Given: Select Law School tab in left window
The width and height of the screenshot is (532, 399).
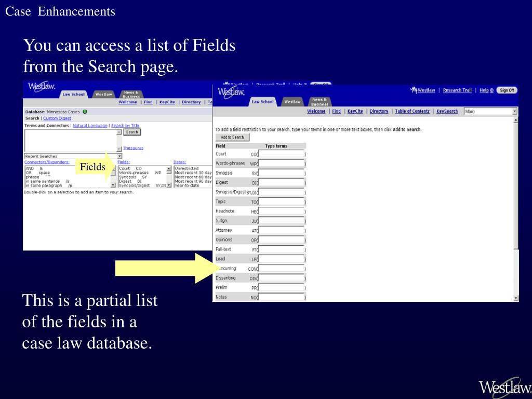Looking at the screenshot, I should click(x=74, y=95).
